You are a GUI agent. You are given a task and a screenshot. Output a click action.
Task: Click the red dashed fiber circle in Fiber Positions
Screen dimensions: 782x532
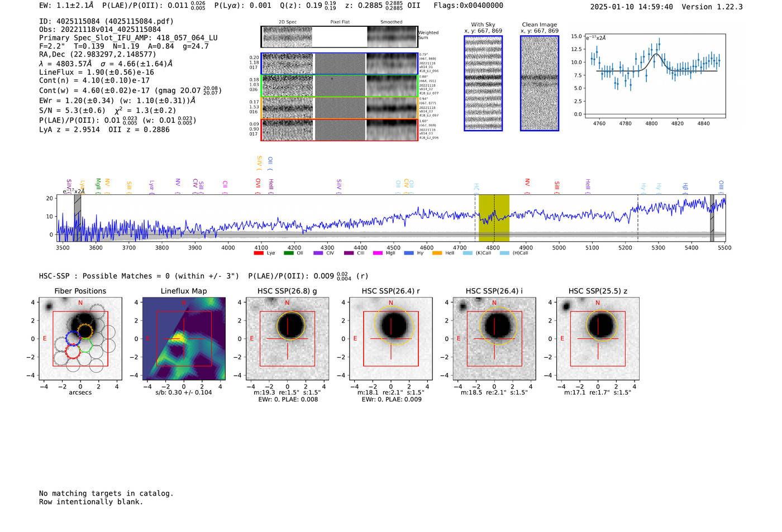(73, 351)
